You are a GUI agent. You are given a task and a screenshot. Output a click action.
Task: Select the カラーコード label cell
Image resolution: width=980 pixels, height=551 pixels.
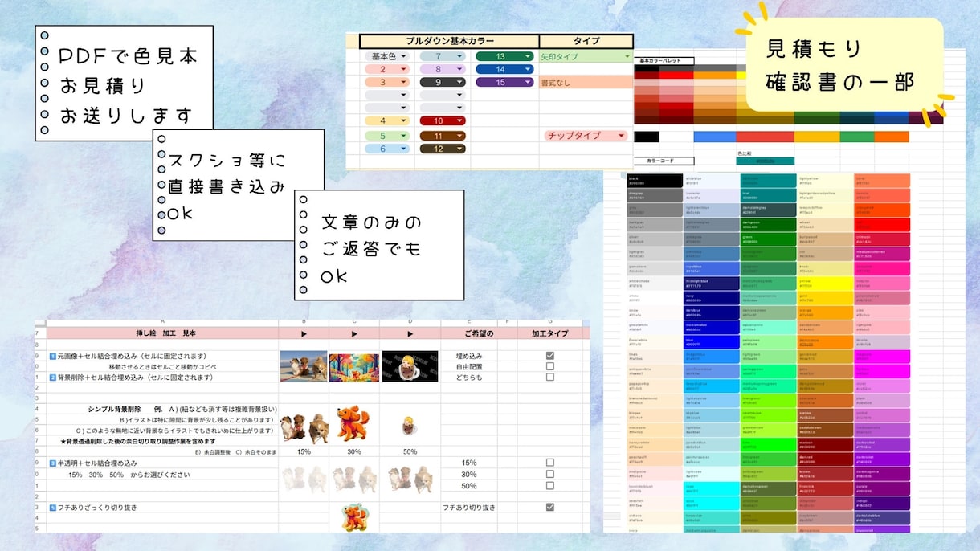[x=664, y=161]
